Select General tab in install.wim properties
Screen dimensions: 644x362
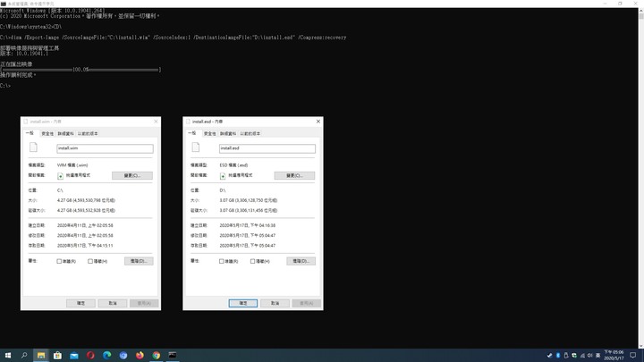30,133
